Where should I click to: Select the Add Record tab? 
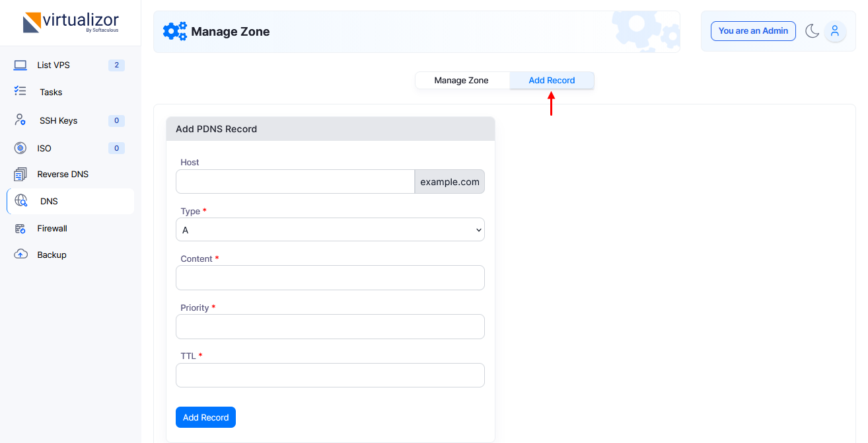pos(552,80)
